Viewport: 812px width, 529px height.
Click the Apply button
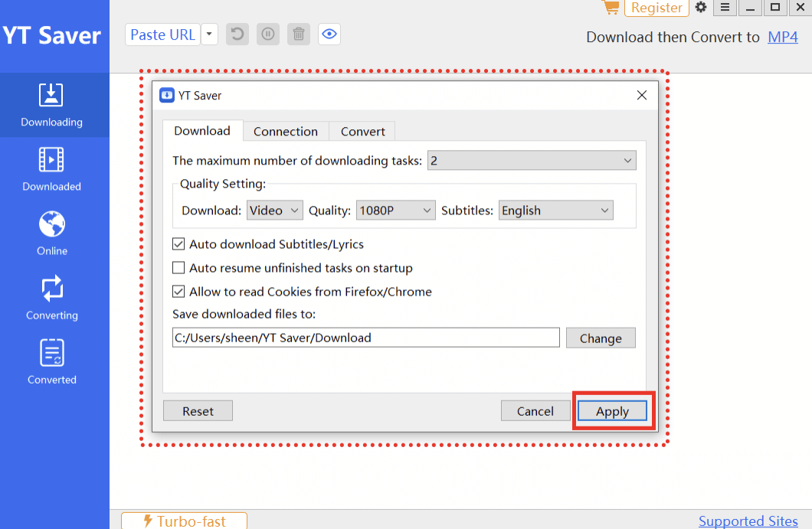click(612, 411)
